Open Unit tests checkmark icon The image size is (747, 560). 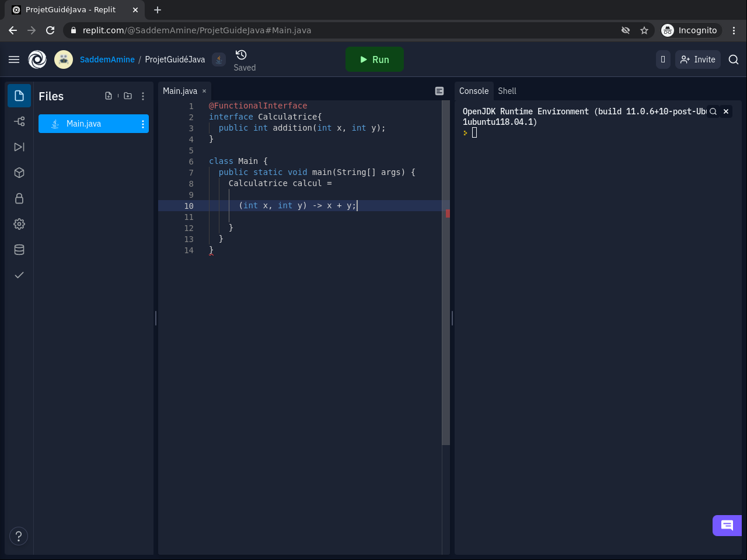pyautogui.click(x=19, y=275)
